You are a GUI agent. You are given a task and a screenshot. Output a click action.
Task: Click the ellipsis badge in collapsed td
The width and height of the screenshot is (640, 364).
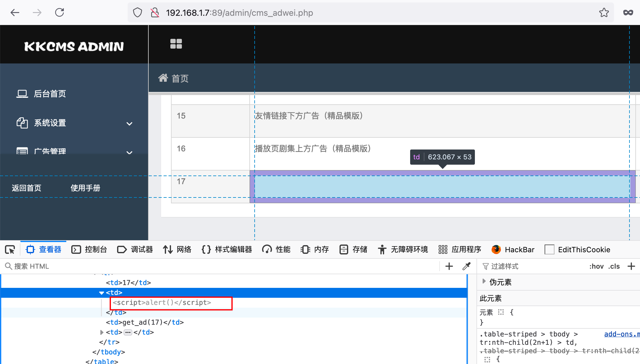(128, 332)
